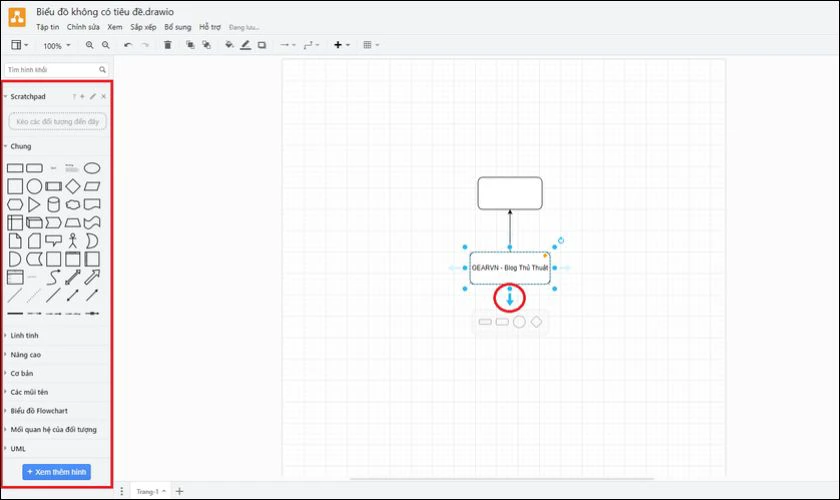Viewport: 840px width, 500px height.
Task: Expand the Cơ bản section
Action: pos(19,374)
